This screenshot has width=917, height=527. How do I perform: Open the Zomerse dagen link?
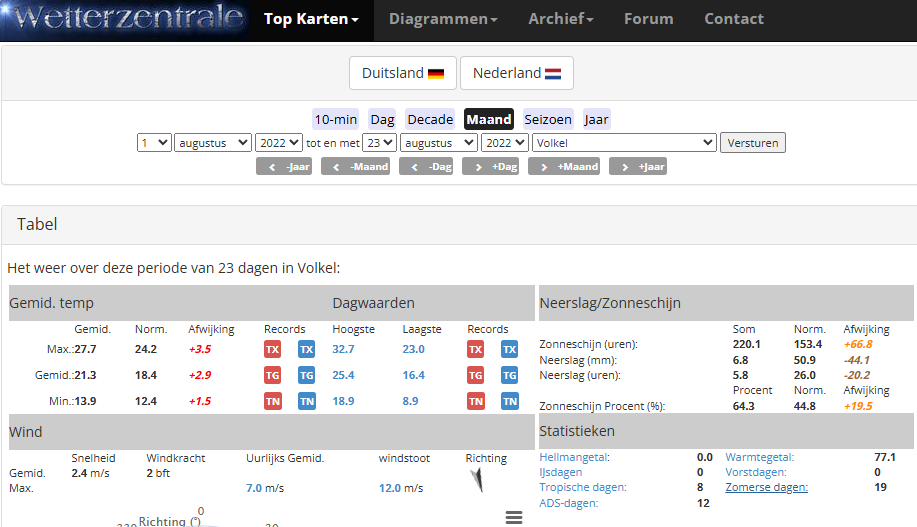coord(766,487)
